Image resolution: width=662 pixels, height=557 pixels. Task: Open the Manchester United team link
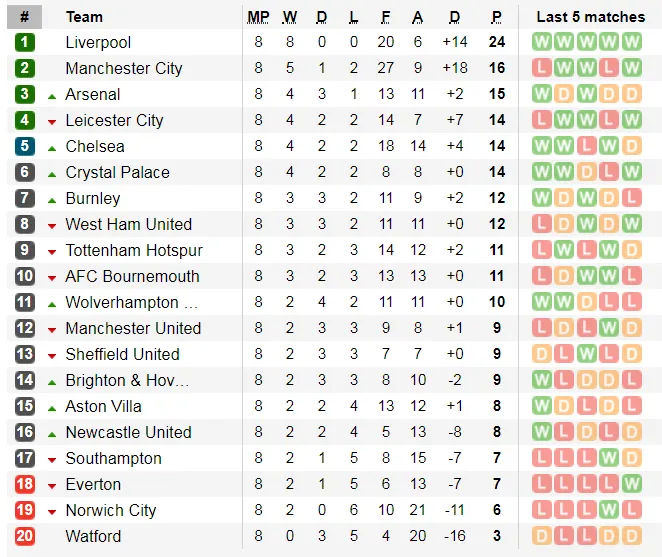pos(133,328)
